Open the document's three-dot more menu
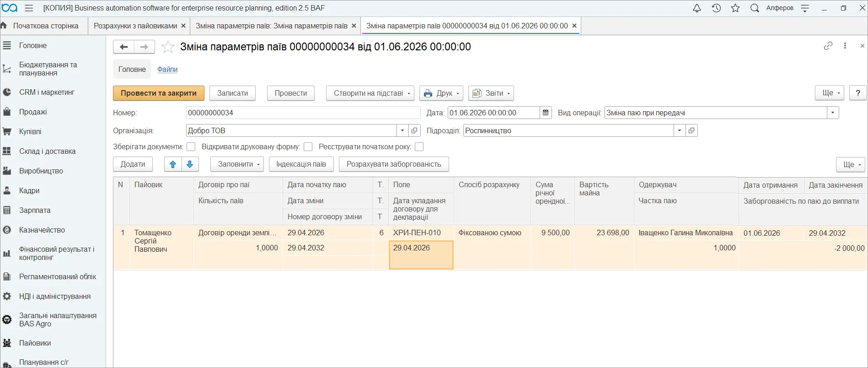The height and width of the screenshot is (368, 868). coord(845,46)
